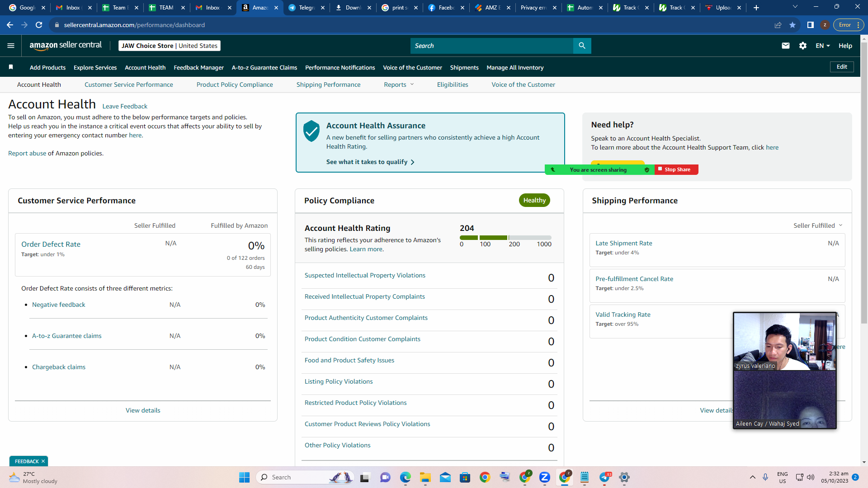Switch to the Customer Service Performance tab

pyautogui.click(x=129, y=84)
